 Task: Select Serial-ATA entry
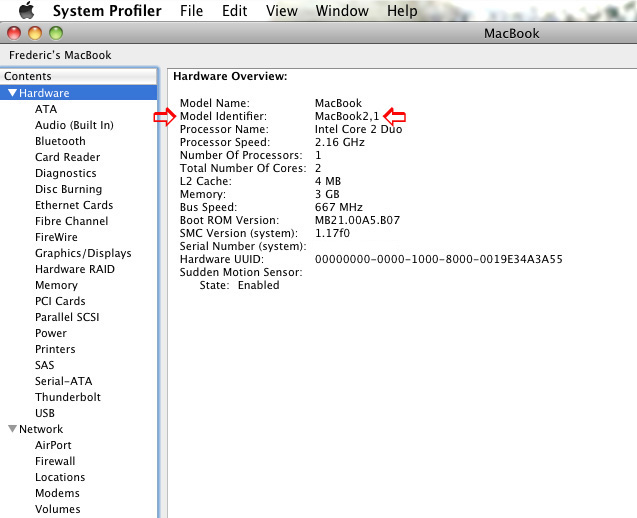63,381
